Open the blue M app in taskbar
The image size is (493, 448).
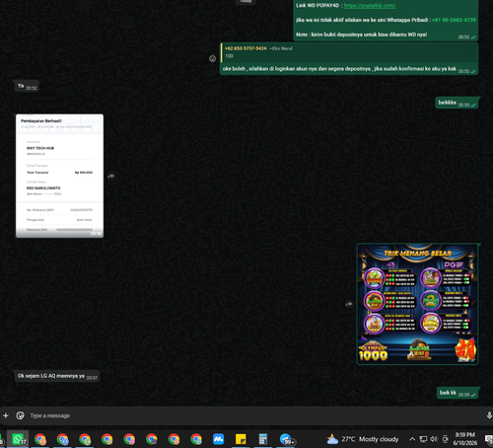pyautogui.click(x=218, y=439)
